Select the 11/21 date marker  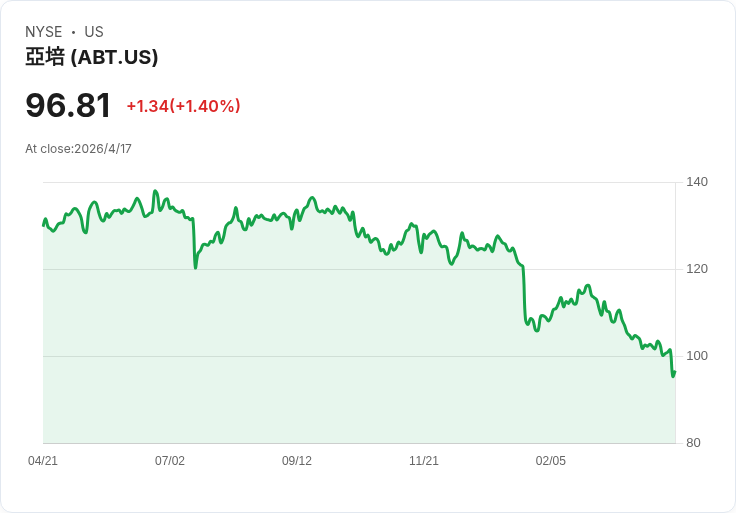coord(424,461)
